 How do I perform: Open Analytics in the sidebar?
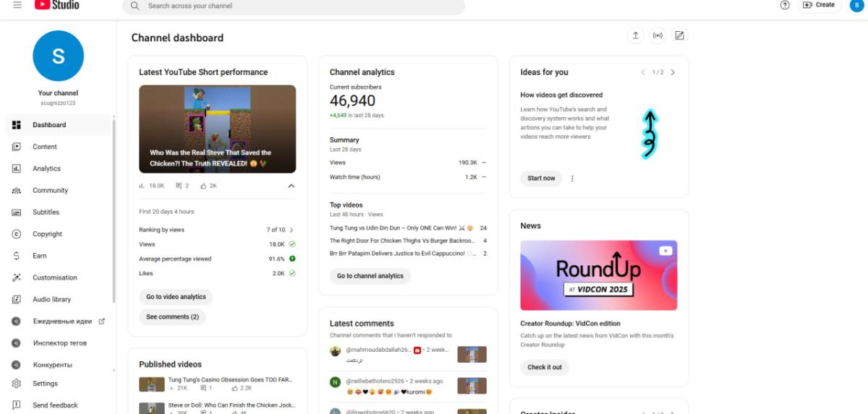[58, 168]
